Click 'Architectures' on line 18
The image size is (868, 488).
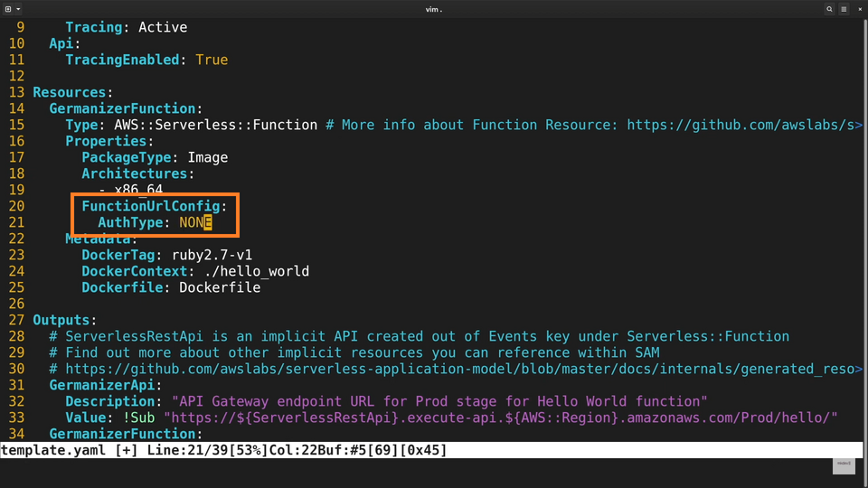[x=134, y=174]
